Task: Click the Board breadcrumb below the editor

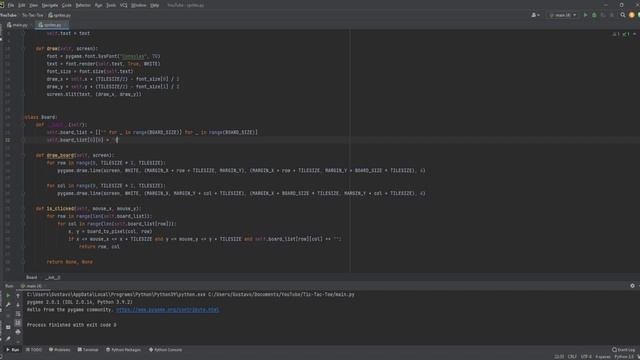Action: click(x=31, y=278)
